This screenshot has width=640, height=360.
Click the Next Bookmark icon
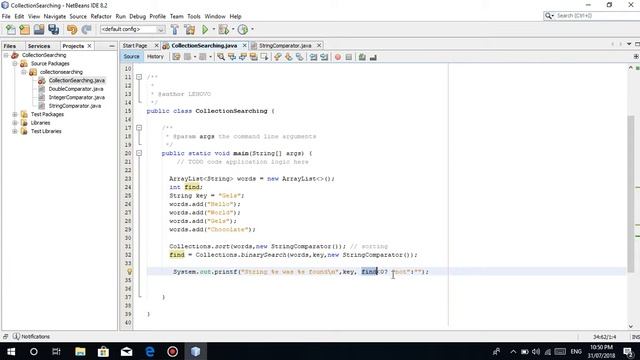(289, 57)
